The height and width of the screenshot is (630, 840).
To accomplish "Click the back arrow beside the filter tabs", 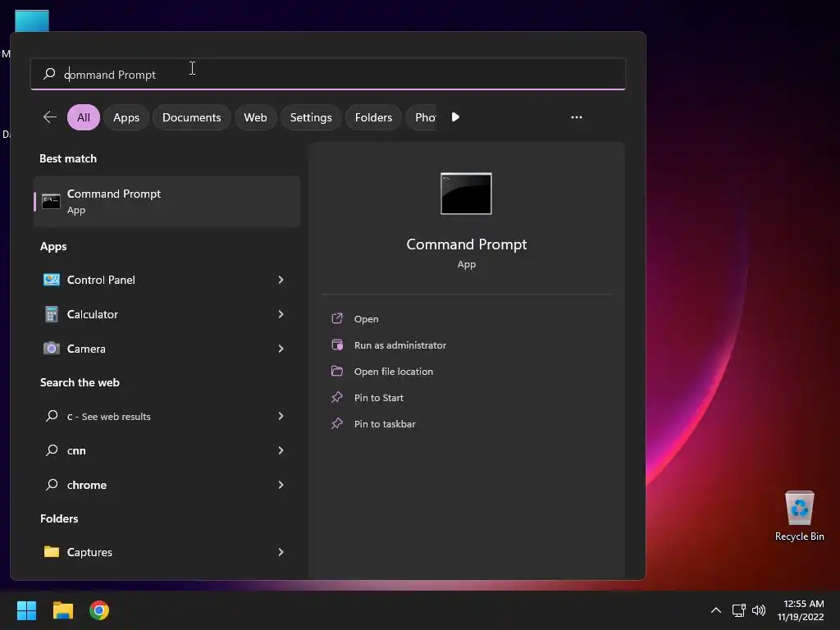I will click(50, 116).
